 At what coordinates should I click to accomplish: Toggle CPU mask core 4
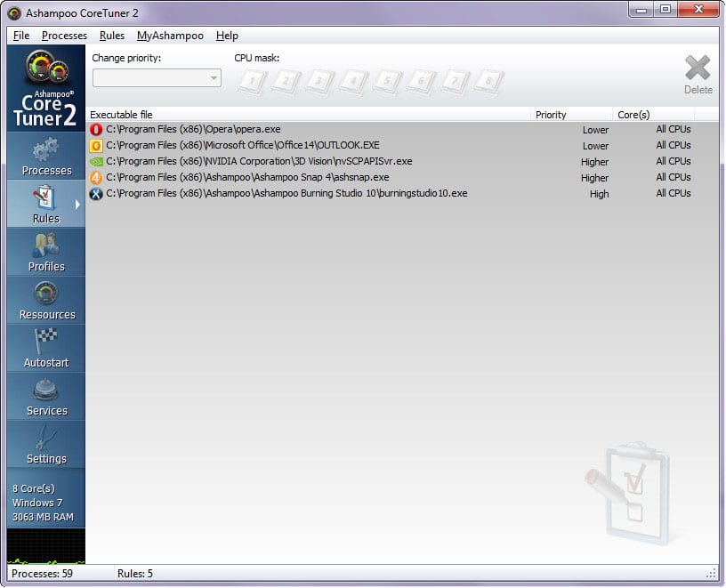pyautogui.click(x=354, y=82)
